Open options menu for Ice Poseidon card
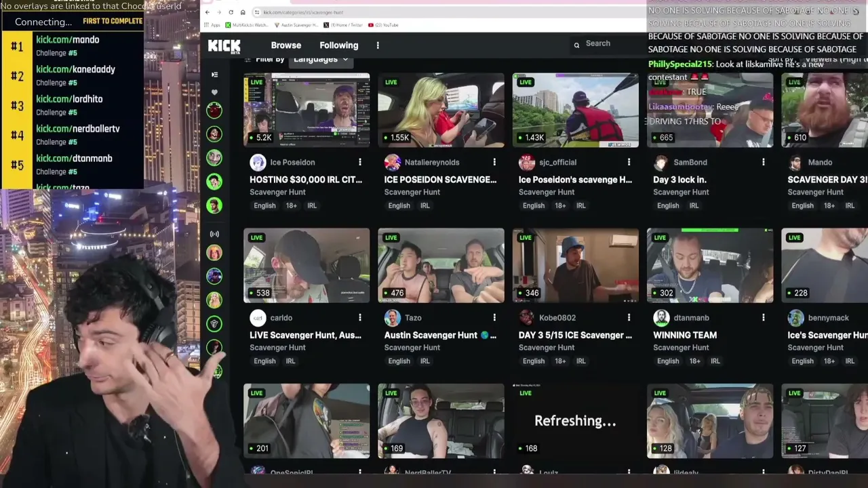 (x=360, y=162)
